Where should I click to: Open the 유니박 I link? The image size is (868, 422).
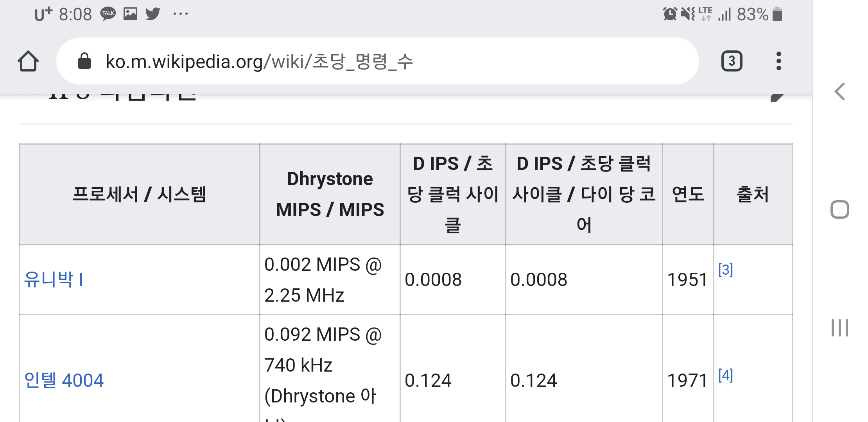click(54, 279)
